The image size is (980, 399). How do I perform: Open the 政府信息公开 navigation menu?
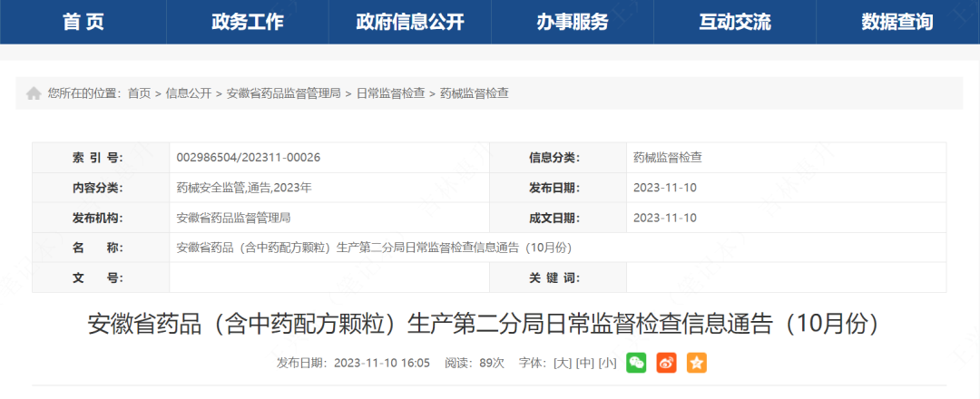410,22
